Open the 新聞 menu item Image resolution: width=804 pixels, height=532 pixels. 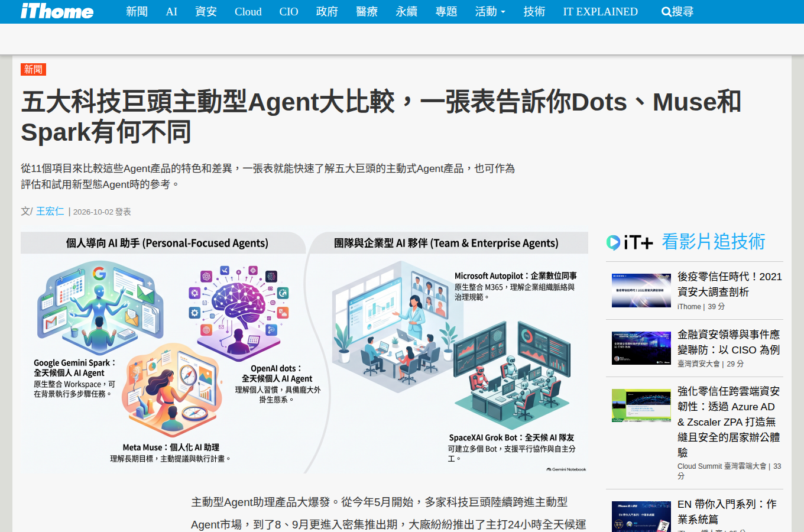click(x=137, y=11)
